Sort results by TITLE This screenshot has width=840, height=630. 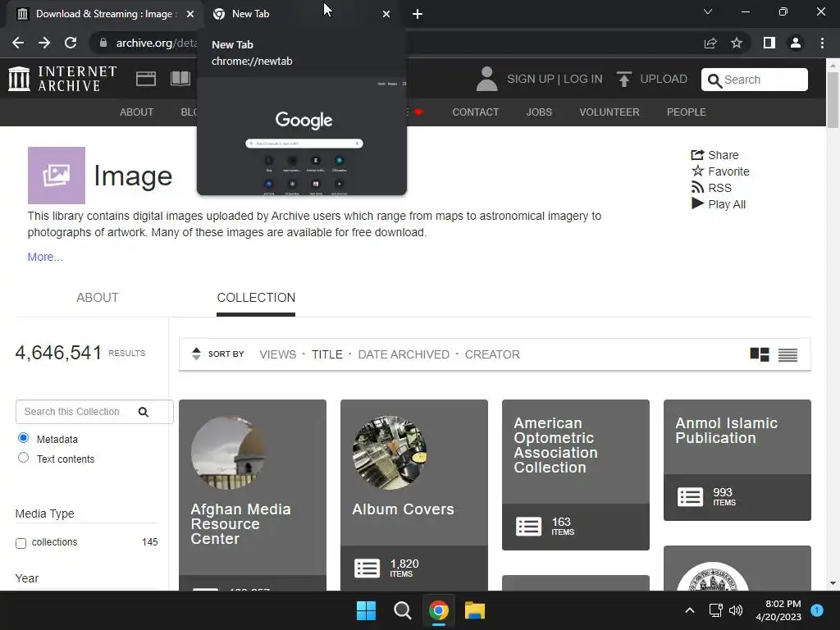point(326,354)
